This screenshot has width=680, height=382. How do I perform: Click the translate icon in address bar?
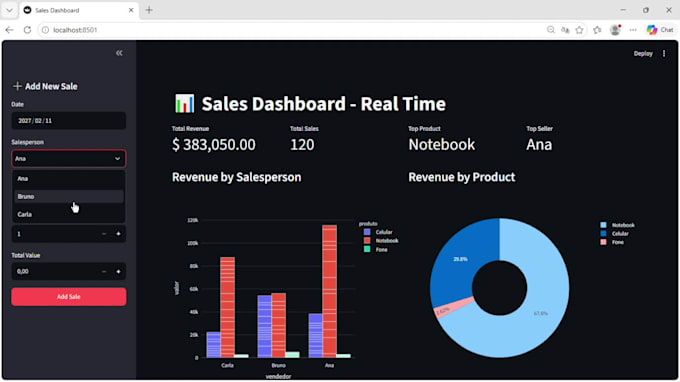pyautogui.click(x=565, y=30)
